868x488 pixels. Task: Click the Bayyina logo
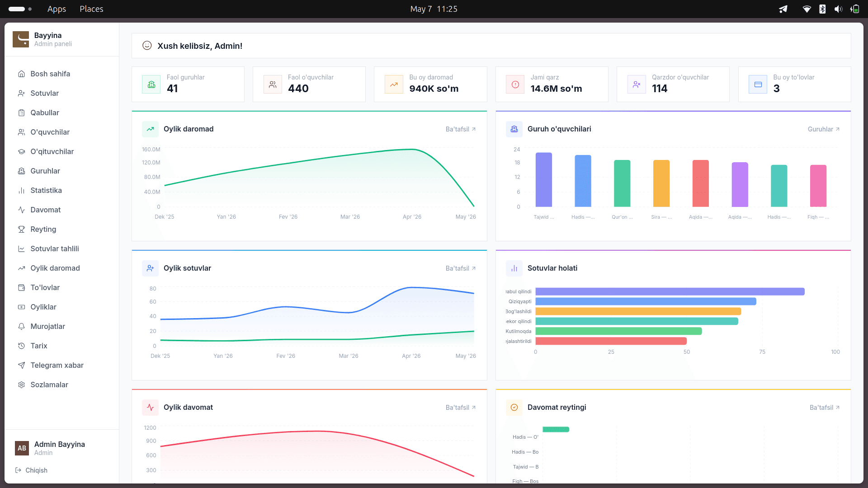point(21,39)
